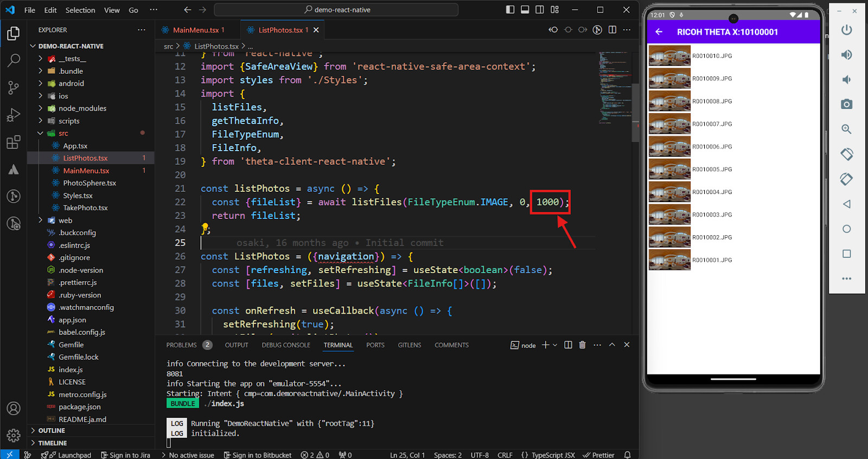Viewport: 868px width, 459px height.
Task: Tap the R0010007.JPG photo thumbnail
Action: (669, 124)
